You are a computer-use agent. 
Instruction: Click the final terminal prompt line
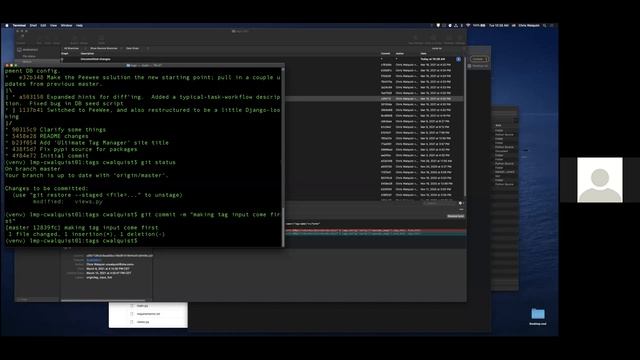71,241
